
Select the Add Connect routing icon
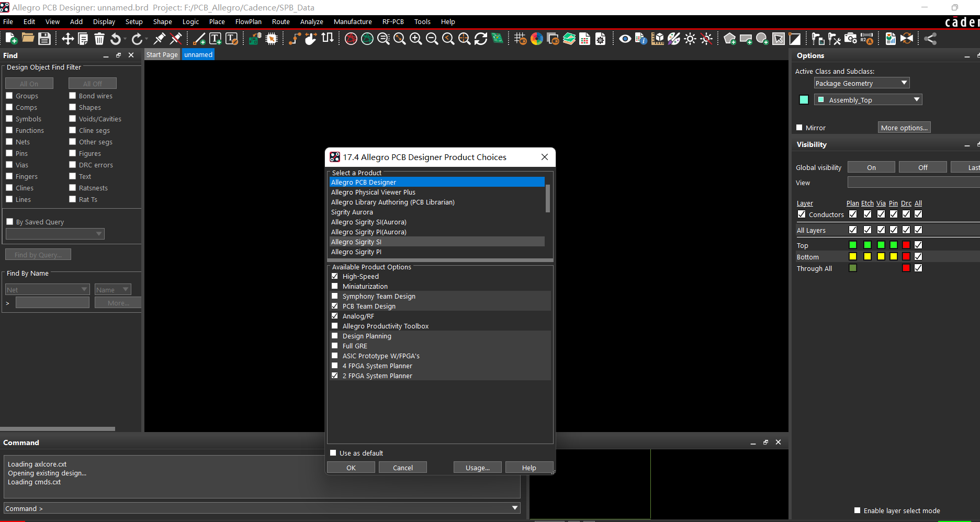[295, 39]
